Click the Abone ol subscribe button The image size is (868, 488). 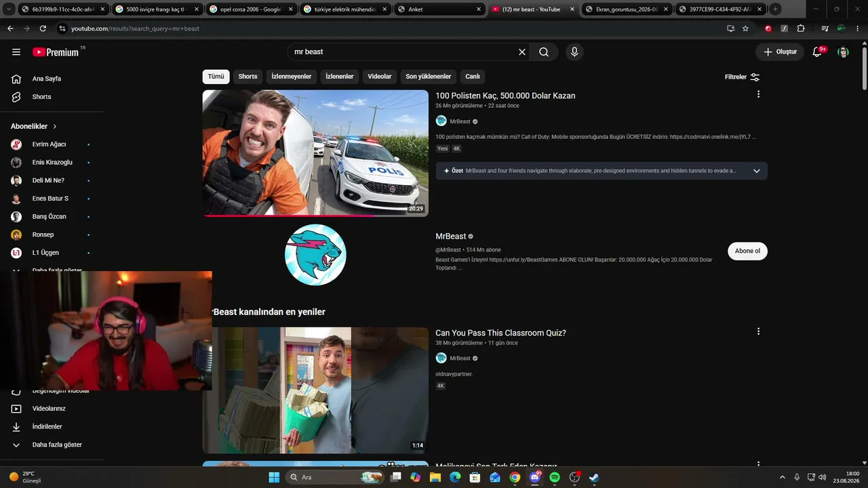point(747,251)
